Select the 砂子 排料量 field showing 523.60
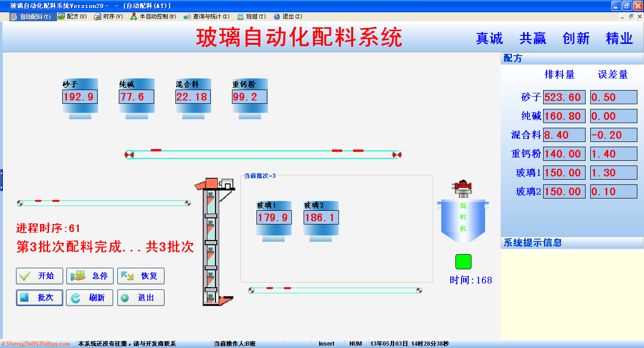This screenshot has height=348, width=644. coord(564,97)
